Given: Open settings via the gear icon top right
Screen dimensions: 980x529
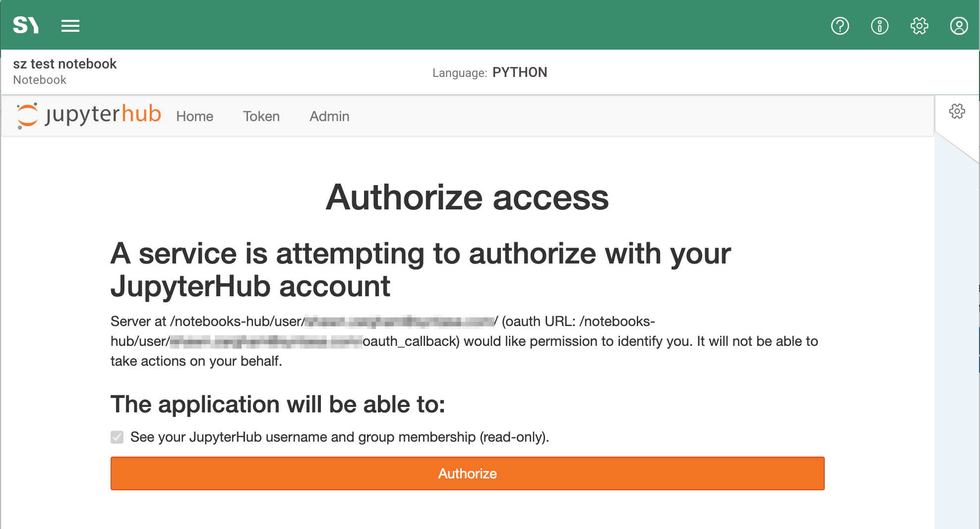Looking at the screenshot, I should 919,25.
